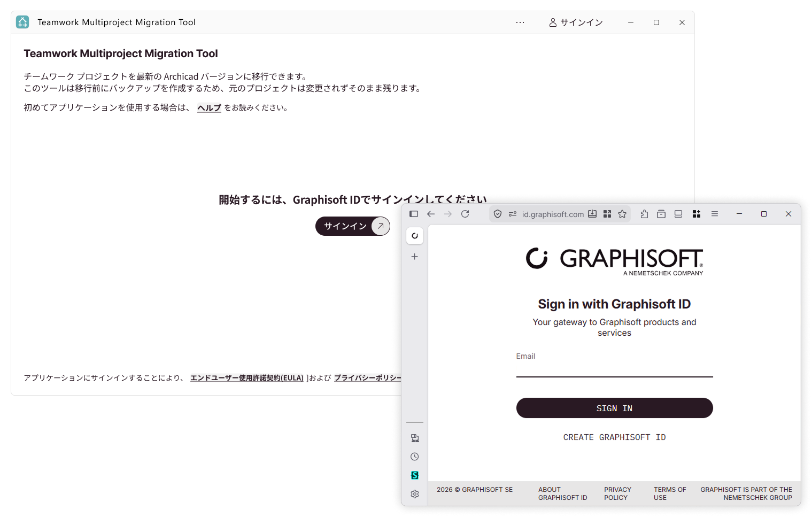Image resolution: width=812 pixels, height=517 pixels.
Task: Select the Graphisoft vertical tab
Action: (x=415, y=236)
